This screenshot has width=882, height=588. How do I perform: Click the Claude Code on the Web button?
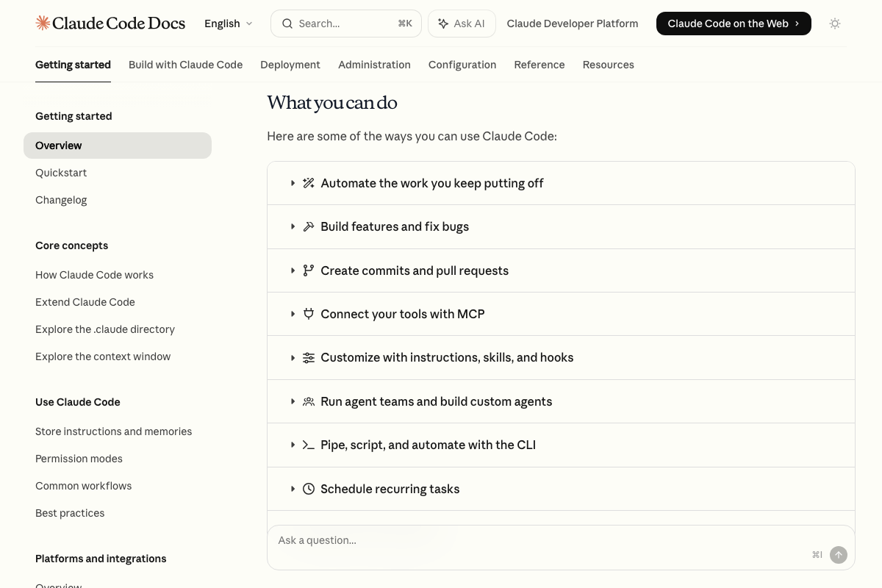point(734,23)
